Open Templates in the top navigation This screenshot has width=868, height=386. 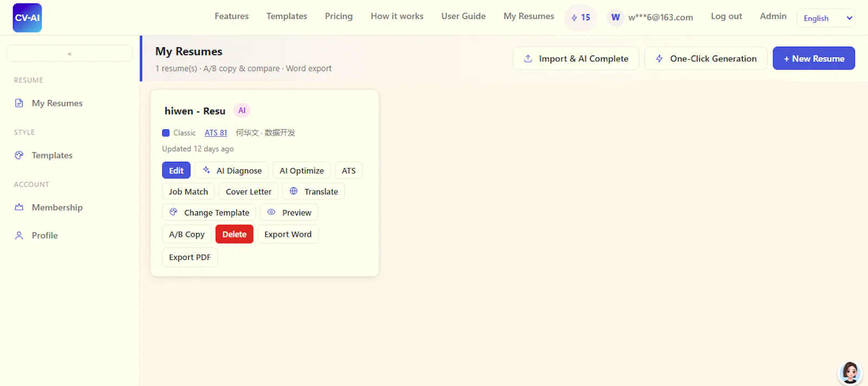click(286, 16)
